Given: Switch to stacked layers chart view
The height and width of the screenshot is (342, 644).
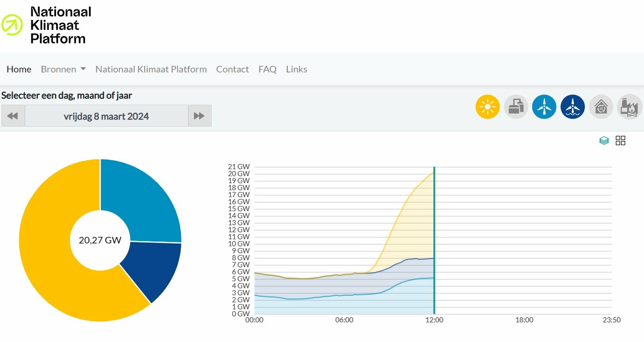Looking at the screenshot, I should point(604,141).
